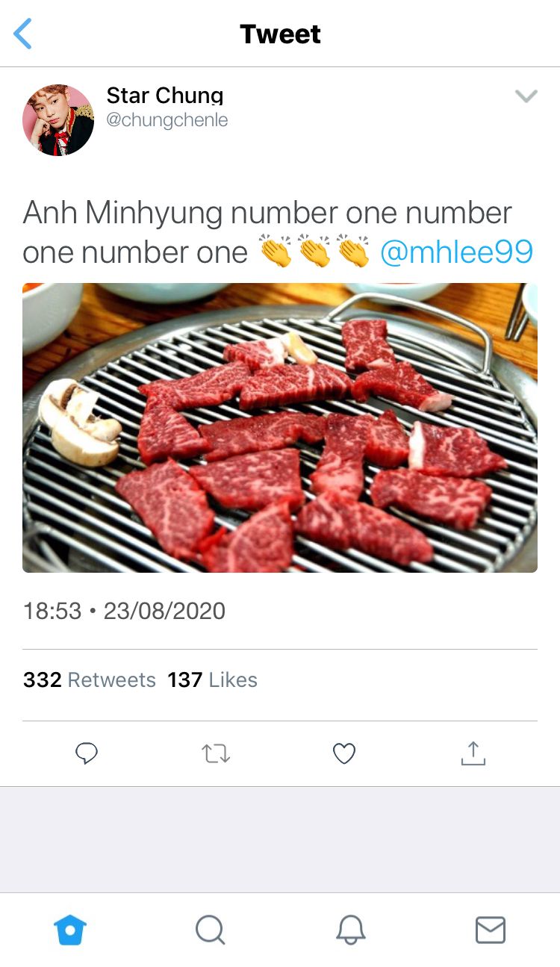The image size is (560, 967).
Task: Open the Messages envelope tab
Action: [x=491, y=930]
